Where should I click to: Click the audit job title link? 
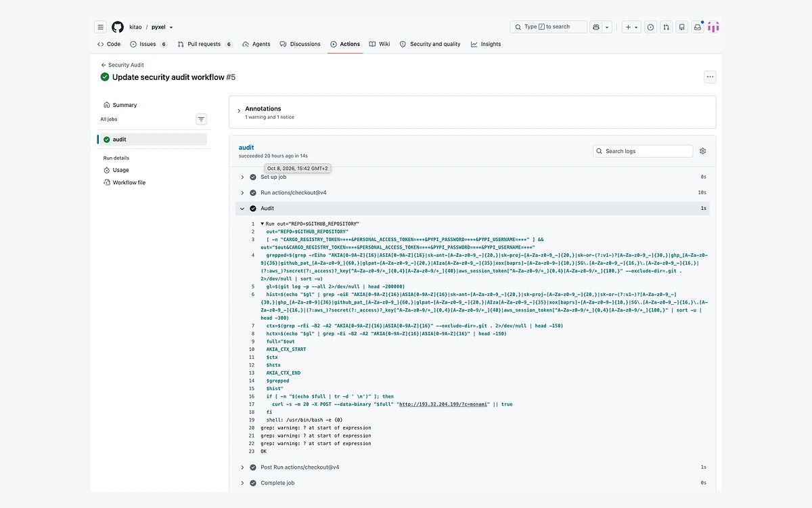coord(246,147)
